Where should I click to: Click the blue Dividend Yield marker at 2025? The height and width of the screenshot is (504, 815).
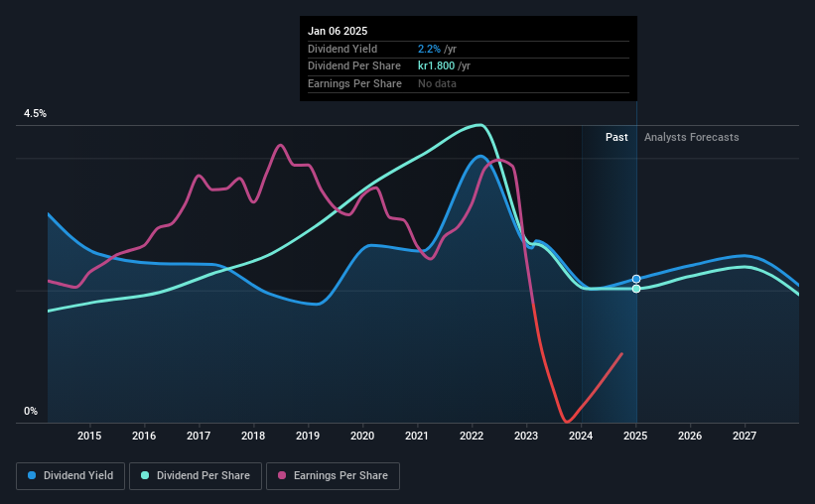(636, 279)
